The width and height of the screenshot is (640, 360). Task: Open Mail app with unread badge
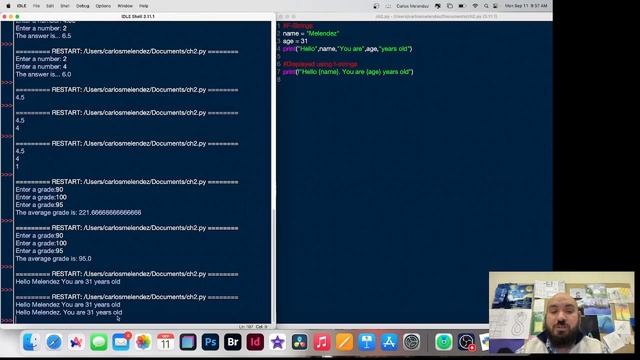click(x=121, y=342)
